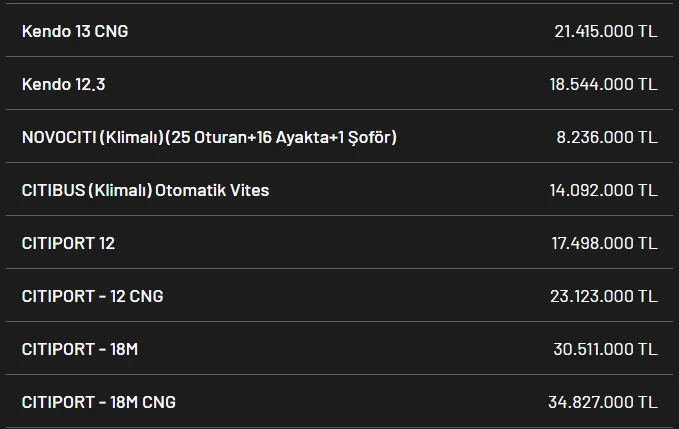Select the 21.415.000 TL price
679x429 pixels.
[x=605, y=31]
